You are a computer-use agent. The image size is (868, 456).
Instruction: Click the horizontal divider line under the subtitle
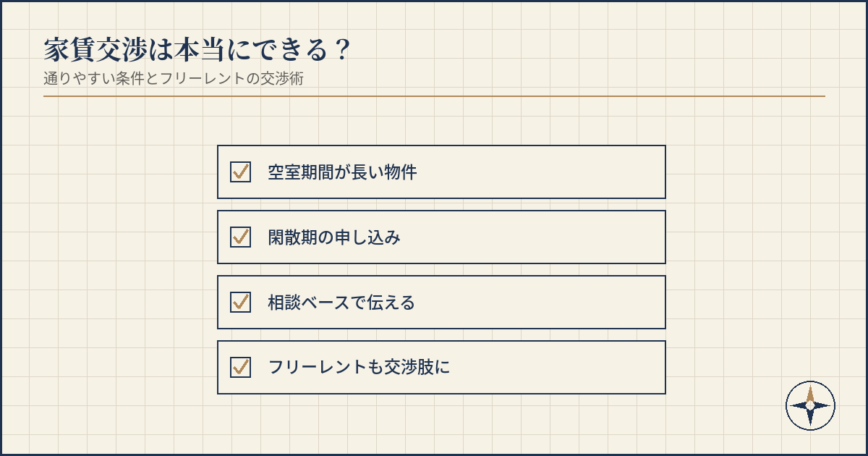click(434, 96)
